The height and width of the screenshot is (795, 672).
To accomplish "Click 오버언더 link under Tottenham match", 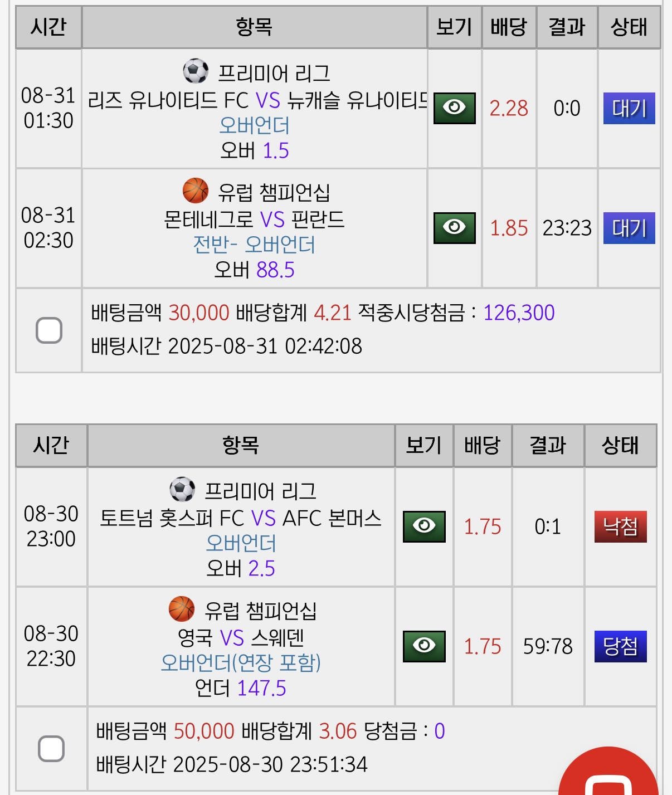I will 241,543.
